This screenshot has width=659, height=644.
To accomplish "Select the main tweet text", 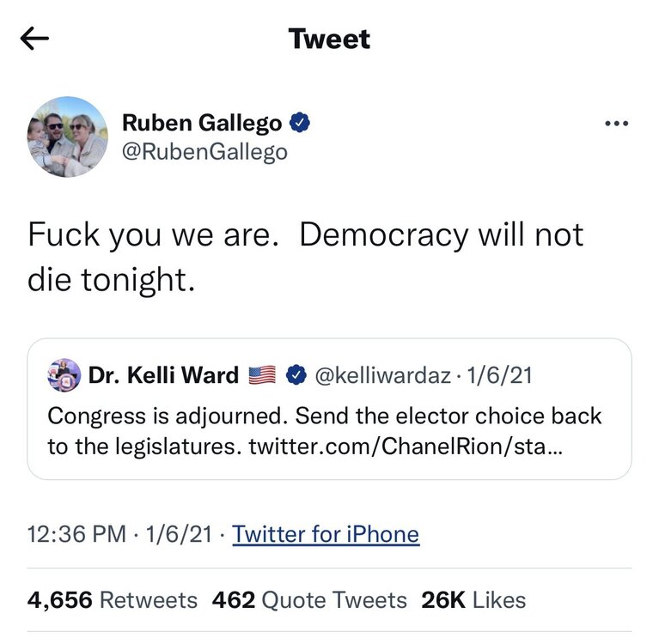I will pyautogui.click(x=305, y=257).
